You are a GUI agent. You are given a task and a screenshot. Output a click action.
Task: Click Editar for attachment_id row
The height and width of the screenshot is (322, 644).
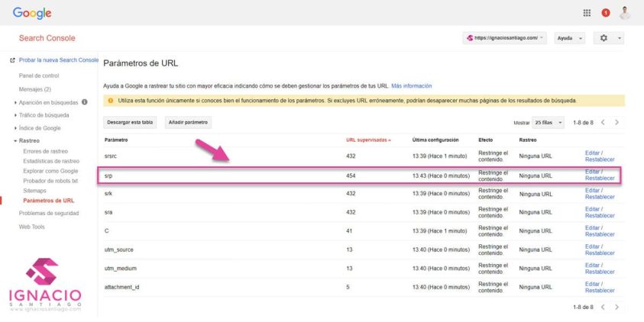592,284
